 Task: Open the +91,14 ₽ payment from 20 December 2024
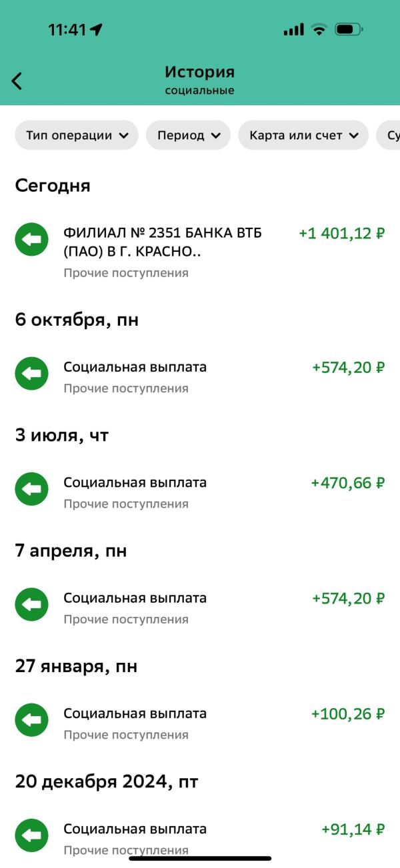pyautogui.click(x=353, y=829)
